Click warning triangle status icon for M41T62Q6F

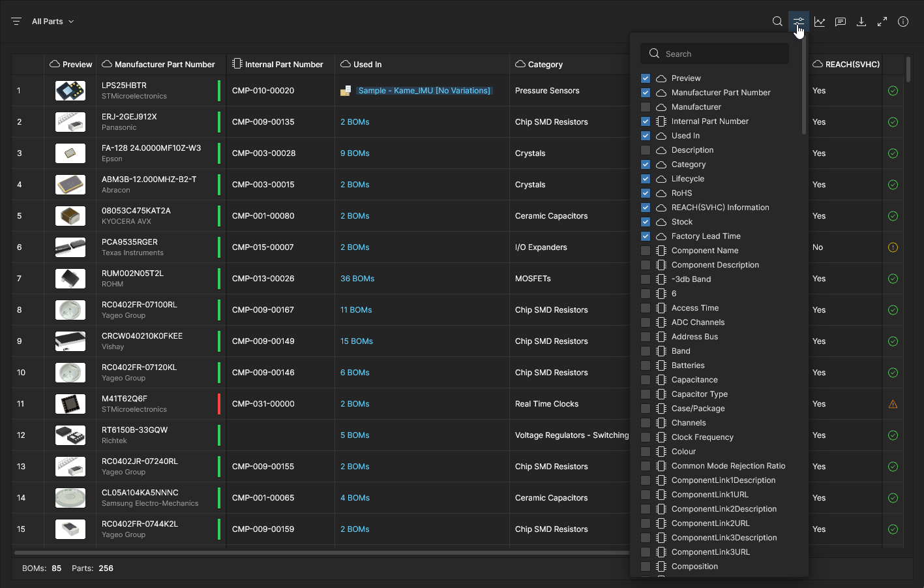[893, 404]
